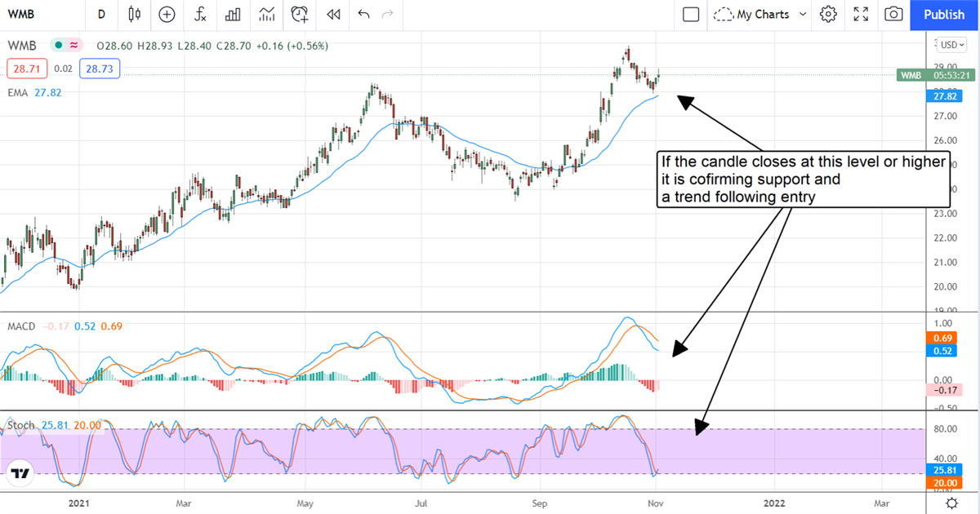
Task: Start bar replay with the rewind icon
Action: pyautogui.click(x=332, y=14)
